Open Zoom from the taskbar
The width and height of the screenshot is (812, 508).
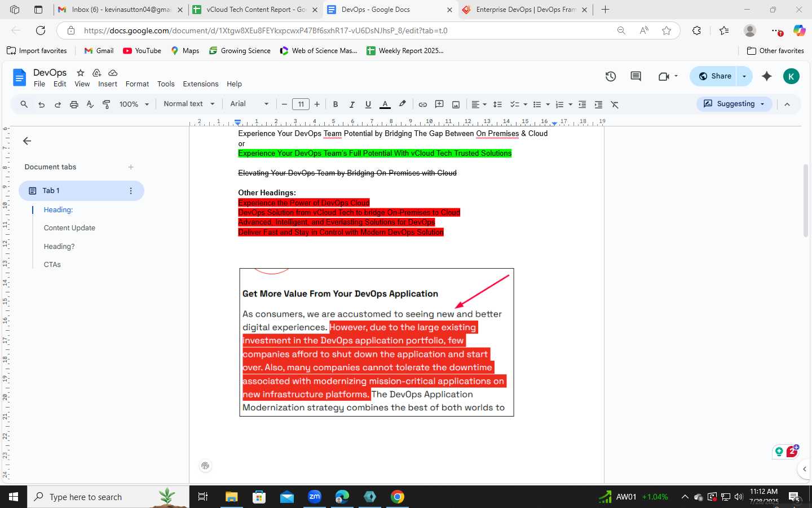[x=314, y=497]
